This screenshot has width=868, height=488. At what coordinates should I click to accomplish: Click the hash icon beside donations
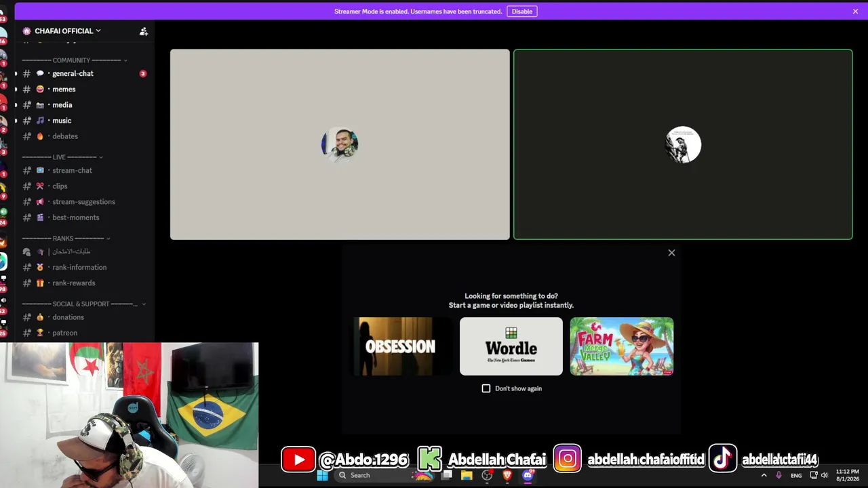click(x=26, y=317)
